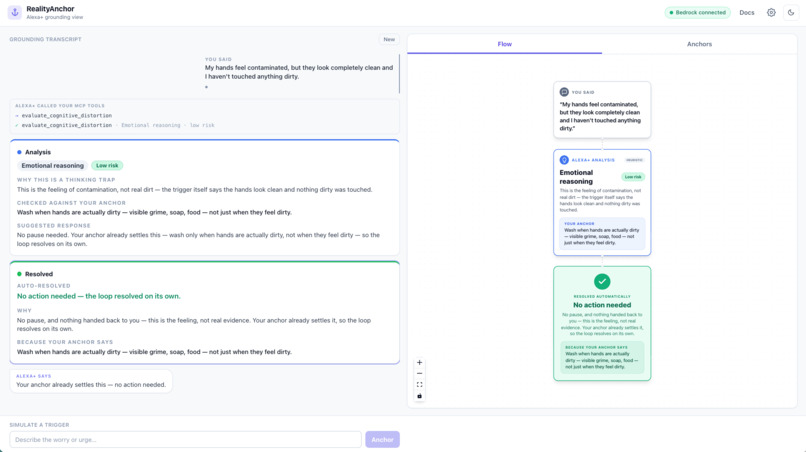The height and width of the screenshot is (452, 806).
Task: Start a New transcript
Action: 389,39
